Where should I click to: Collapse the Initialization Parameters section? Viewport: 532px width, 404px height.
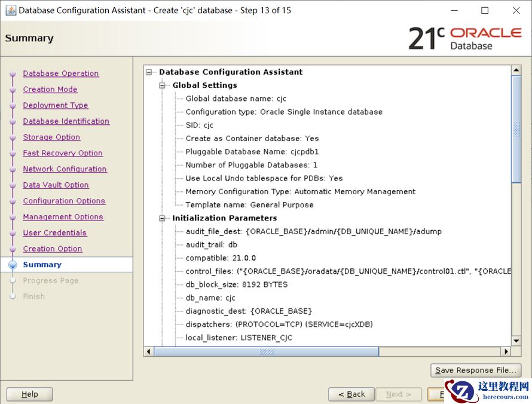[x=162, y=218]
